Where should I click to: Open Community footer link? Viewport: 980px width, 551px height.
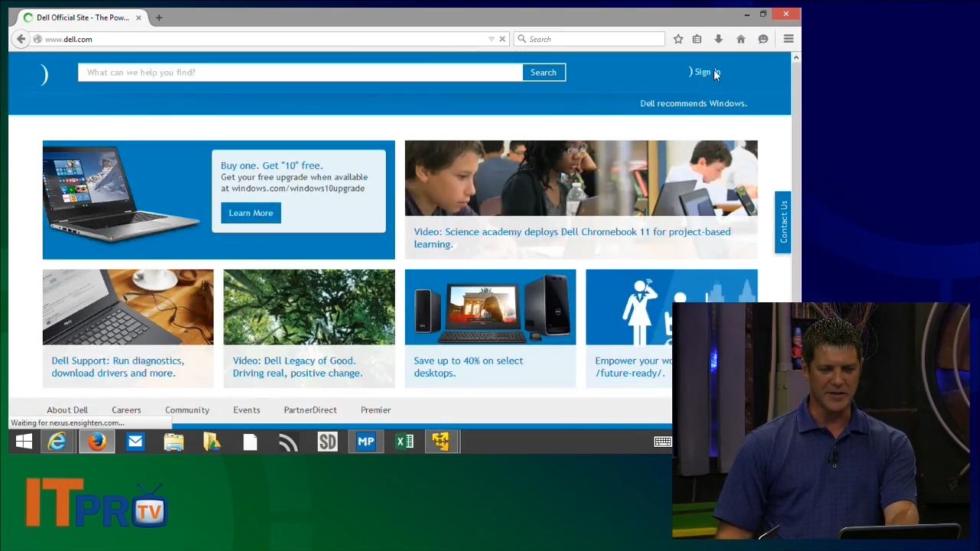[187, 410]
